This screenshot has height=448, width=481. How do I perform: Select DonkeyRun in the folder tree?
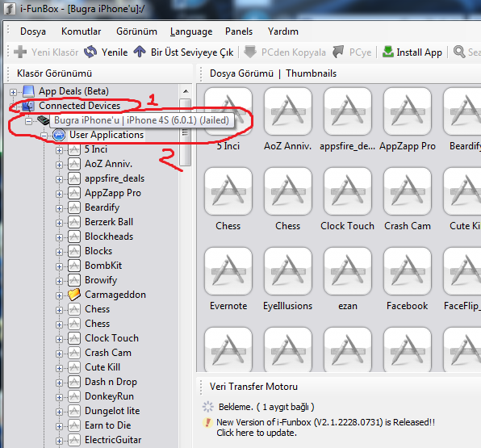tap(109, 396)
